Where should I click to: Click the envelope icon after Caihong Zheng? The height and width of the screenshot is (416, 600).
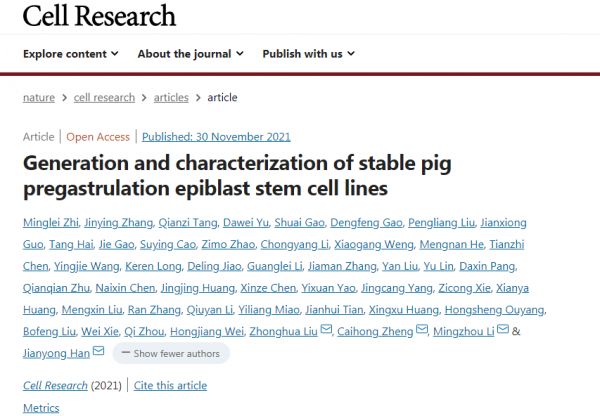(422, 329)
